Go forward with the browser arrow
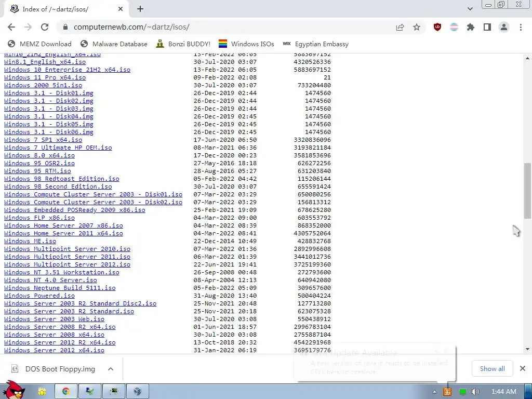Image resolution: width=532 pixels, height=399 pixels. point(28,27)
